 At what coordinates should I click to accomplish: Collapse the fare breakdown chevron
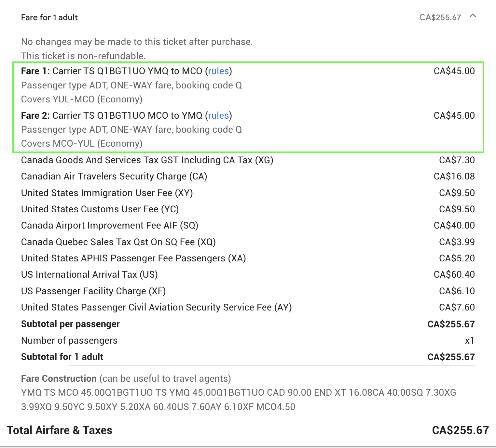click(x=474, y=16)
